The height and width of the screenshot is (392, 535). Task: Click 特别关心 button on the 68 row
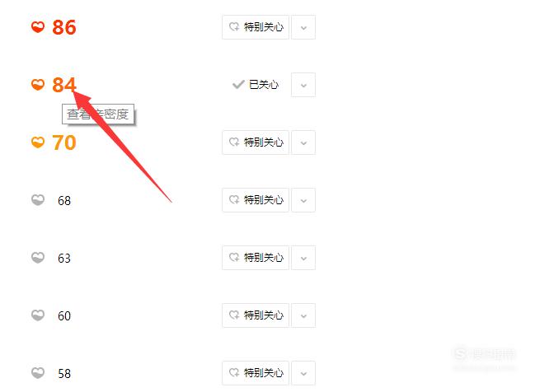[256, 200]
